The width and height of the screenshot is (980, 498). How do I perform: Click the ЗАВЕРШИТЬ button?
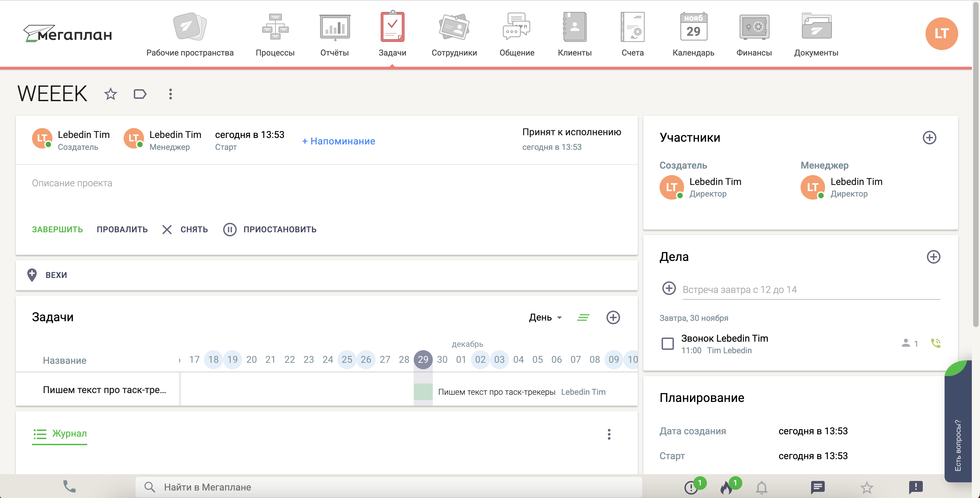tap(57, 229)
